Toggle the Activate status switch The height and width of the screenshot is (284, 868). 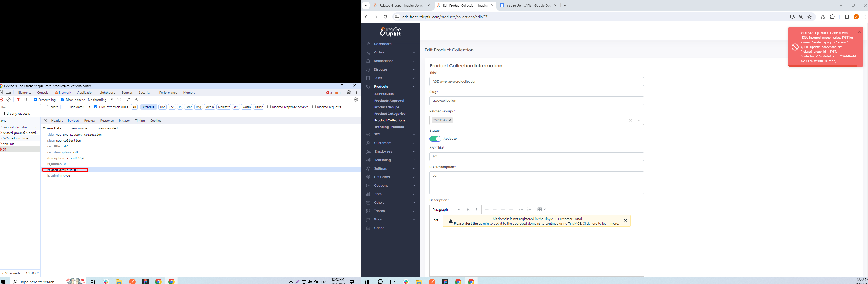pos(435,139)
